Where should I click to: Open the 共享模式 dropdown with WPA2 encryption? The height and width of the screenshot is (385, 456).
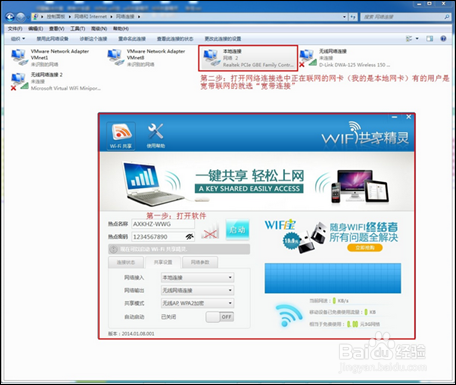pyautogui.click(x=197, y=303)
